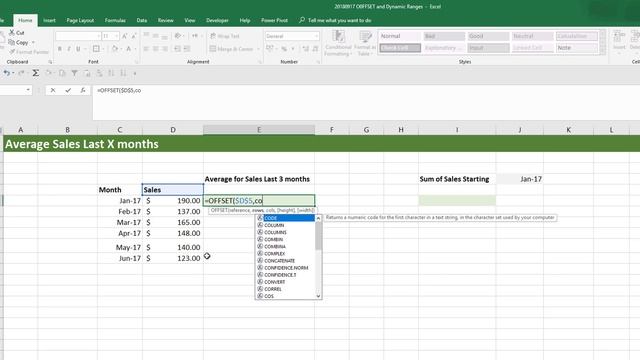Click Merge & Center button
This screenshot has height=360, width=640.
tap(231, 49)
